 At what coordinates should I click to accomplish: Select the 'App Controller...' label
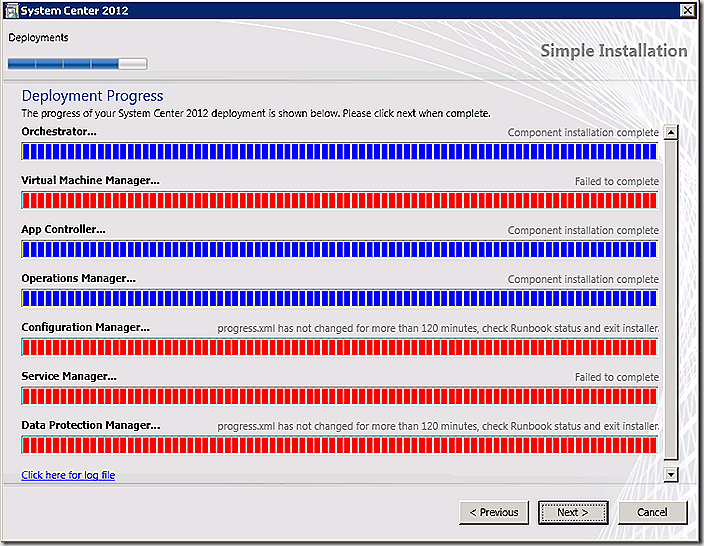(x=63, y=229)
